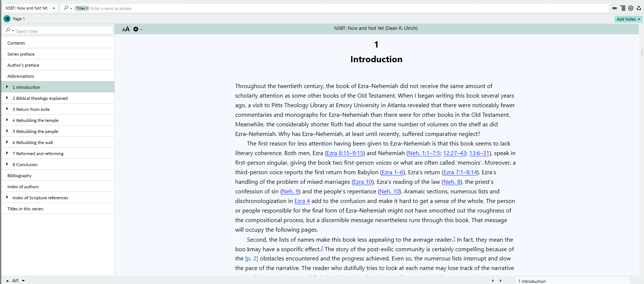This screenshot has height=284, width=644.
Task: Open Titles in this series entry
Action: tap(58, 208)
